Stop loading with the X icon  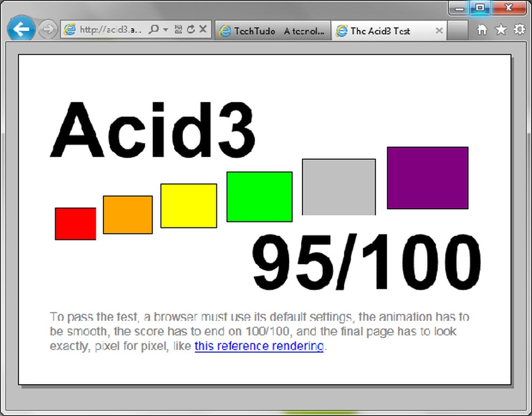pos(203,29)
